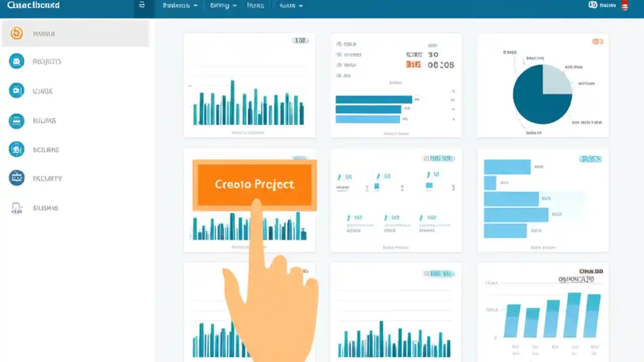Click the longest teal progress bar in stats card
Viewport: 644px width, 362px height.
374,99
